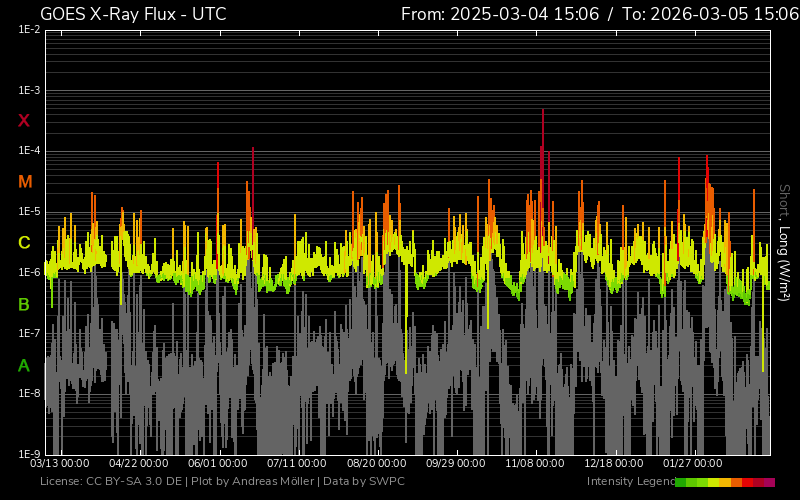
Task: Click the red X flare class label
Action: pyautogui.click(x=24, y=121)
